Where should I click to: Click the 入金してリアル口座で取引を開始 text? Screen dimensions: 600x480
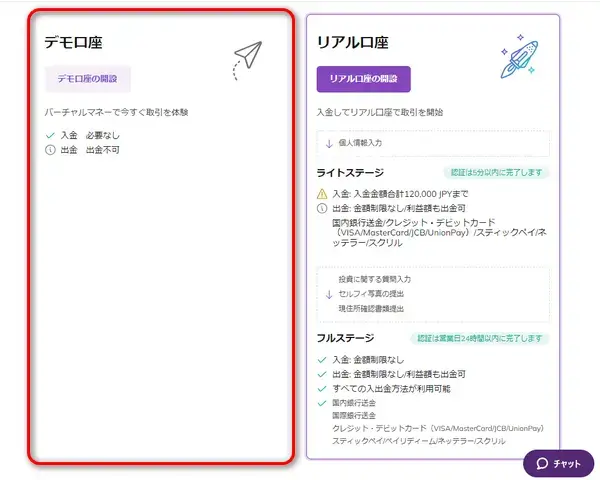(x=380, y=112)
